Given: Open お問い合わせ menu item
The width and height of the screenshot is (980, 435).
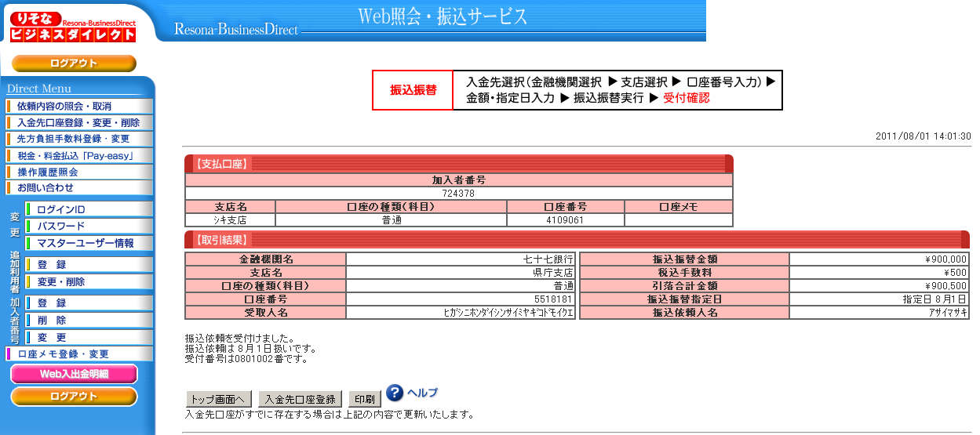Looking at the screenshot, I should click(x=79, y=188).
